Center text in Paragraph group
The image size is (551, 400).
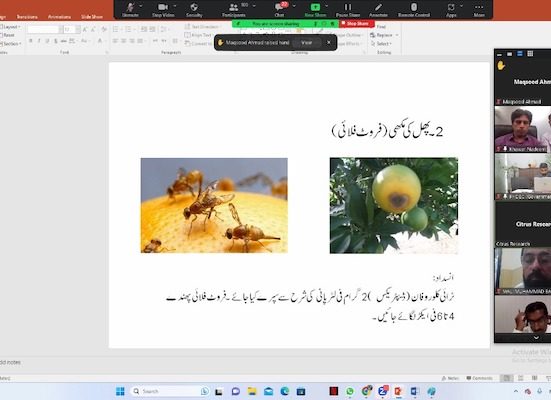tap(124, 41)
